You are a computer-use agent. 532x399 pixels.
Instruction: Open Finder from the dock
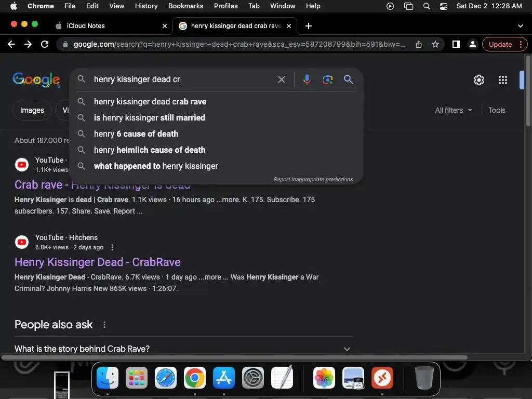coord(108,378)
